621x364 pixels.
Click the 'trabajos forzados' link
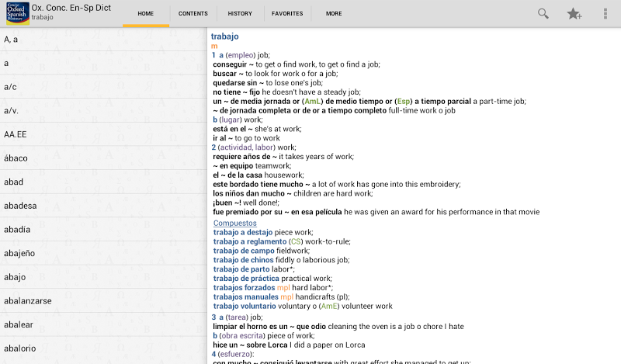click(245, 288)
